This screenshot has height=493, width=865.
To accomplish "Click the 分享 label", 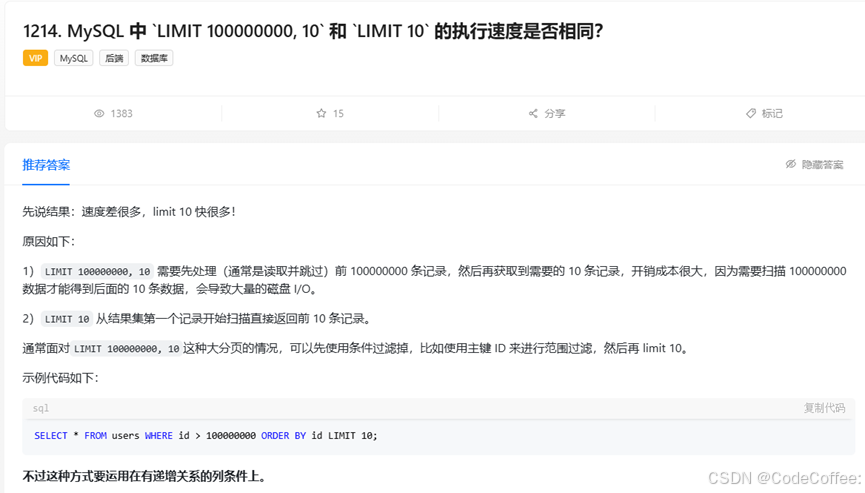I will click(x=554, y=114).
